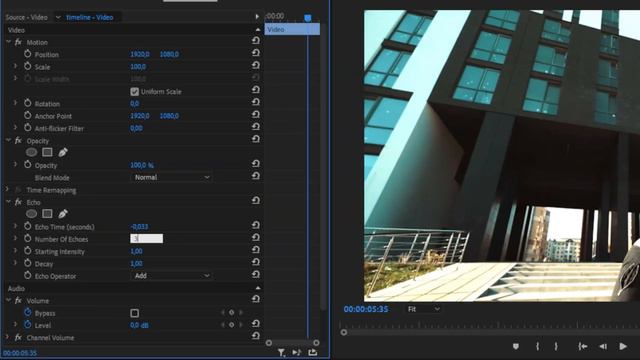Play the program monitor video
The width and height of the screenshot is (640, 360).
coord(623,346)
